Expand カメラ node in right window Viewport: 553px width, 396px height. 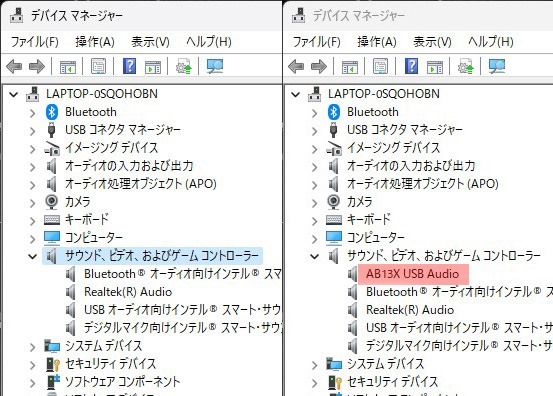coord(315,203)
